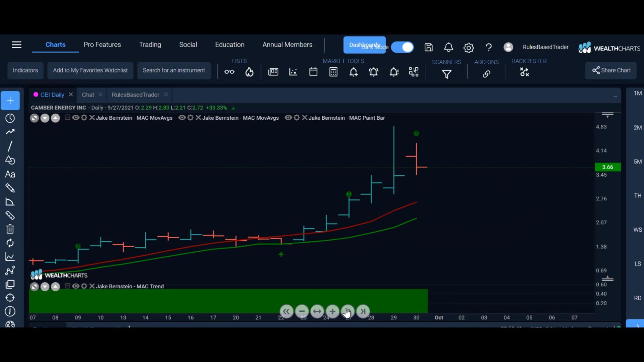Expand the MAC Trend pane up arrow
Screen dimensions: 644x362
tap(56, 287)
